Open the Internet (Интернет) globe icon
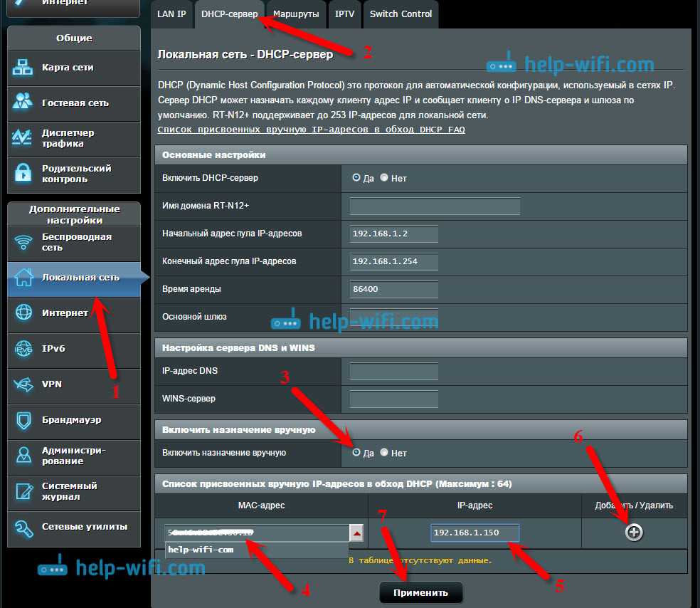This screenshot has height=608, width=700. point(23,313)
